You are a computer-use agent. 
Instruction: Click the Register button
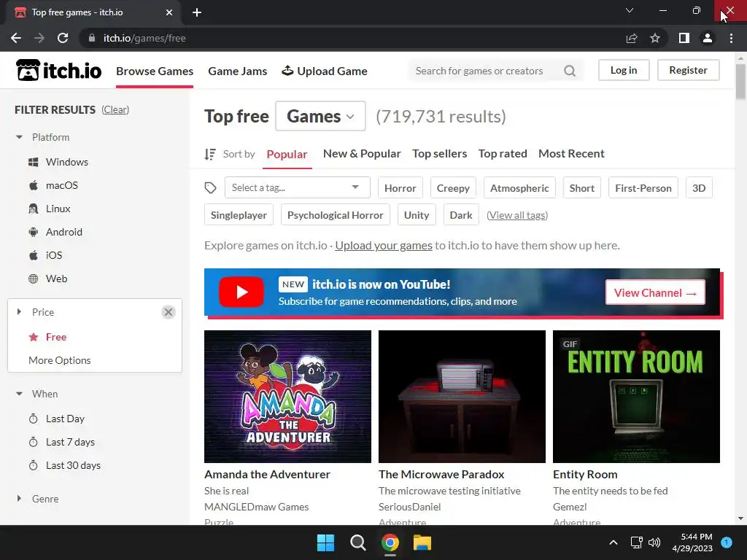[x=689, y=70]
